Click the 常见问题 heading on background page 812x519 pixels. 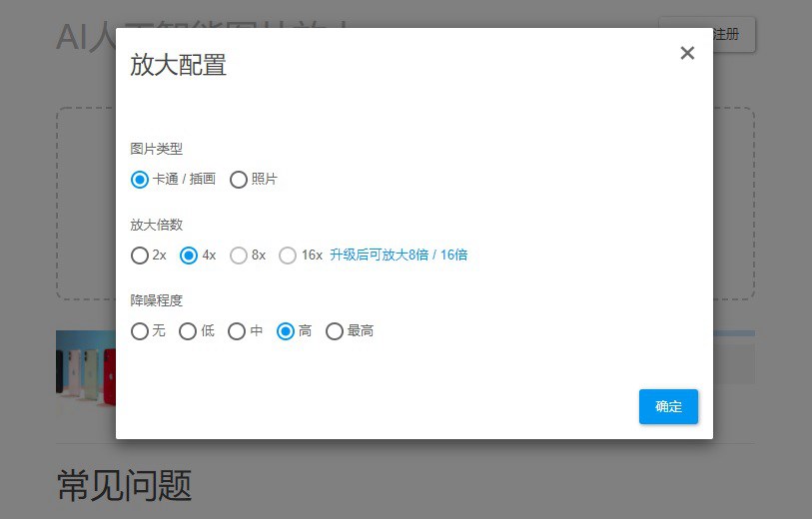[124, 485]
